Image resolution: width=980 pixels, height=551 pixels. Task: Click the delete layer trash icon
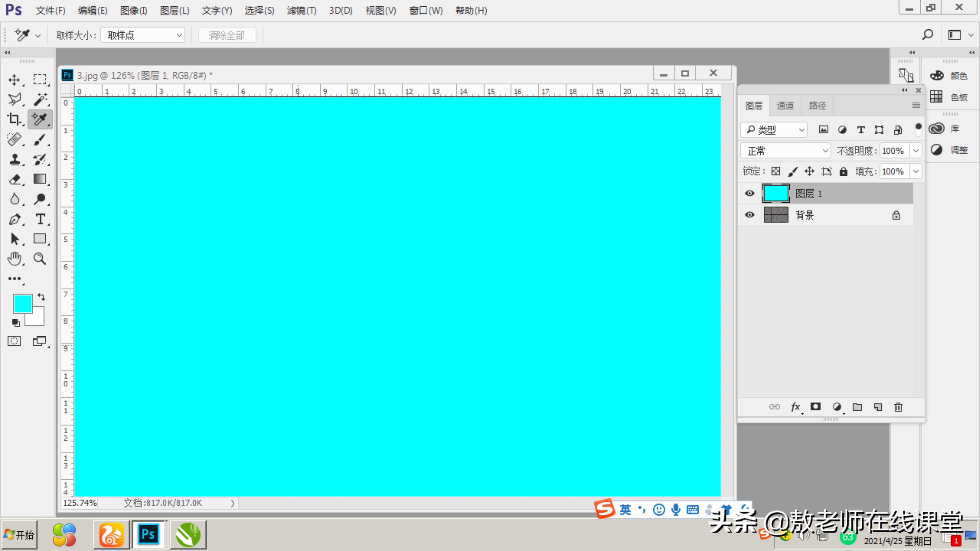(898, 407)
